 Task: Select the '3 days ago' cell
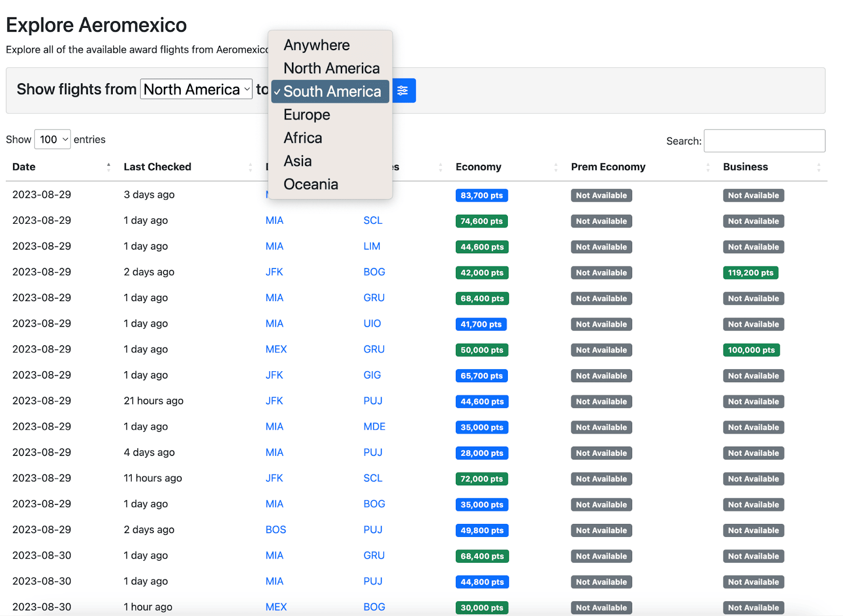pos(149,195)
